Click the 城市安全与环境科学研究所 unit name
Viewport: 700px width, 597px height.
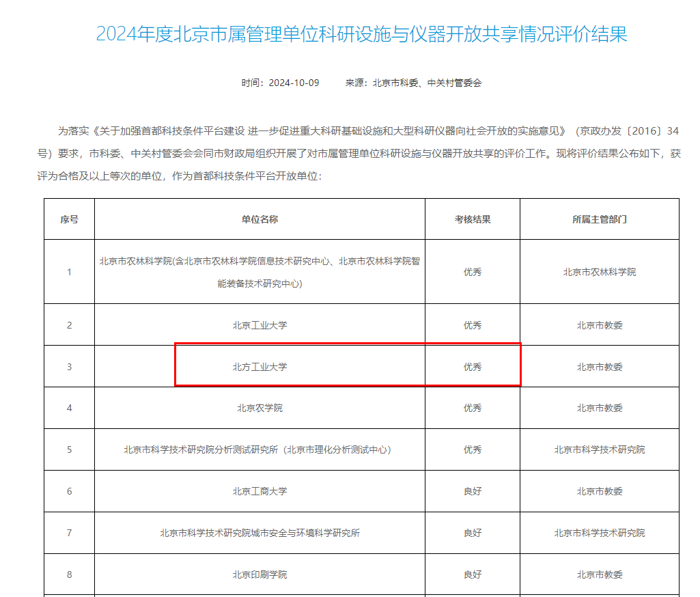coord(260,533)
